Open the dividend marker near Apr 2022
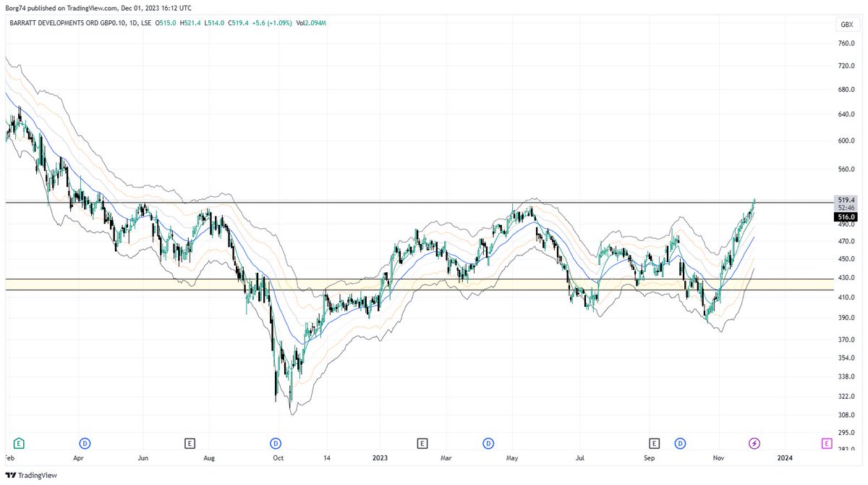The width and height of the screenshot is (868, 485). click(85, 442)
